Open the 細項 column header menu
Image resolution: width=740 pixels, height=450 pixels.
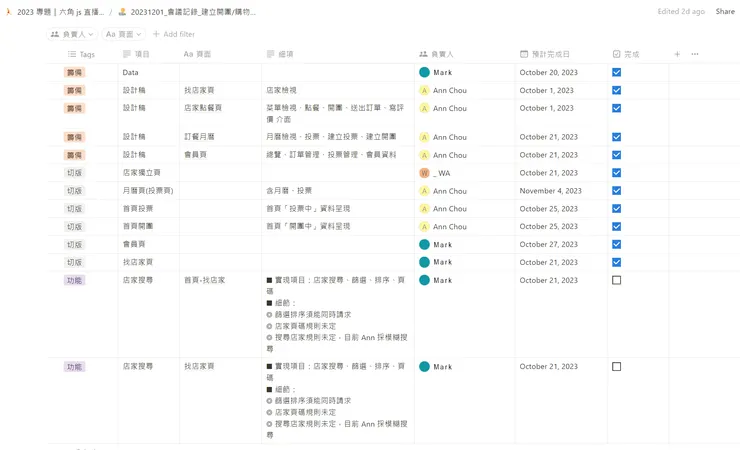(x=280, y=54)
